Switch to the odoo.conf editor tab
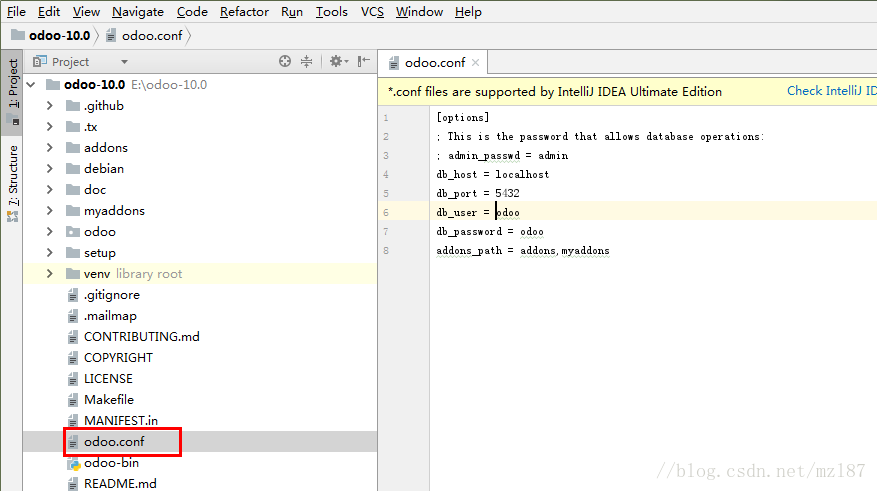This screenshot has height=491, width=877. pyautogui.click(x=433, y=63)
